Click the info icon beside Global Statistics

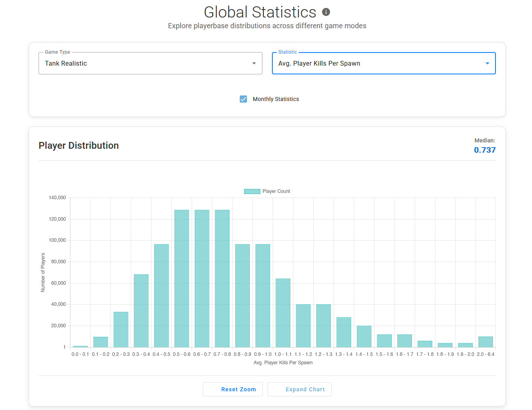point(326,12)
